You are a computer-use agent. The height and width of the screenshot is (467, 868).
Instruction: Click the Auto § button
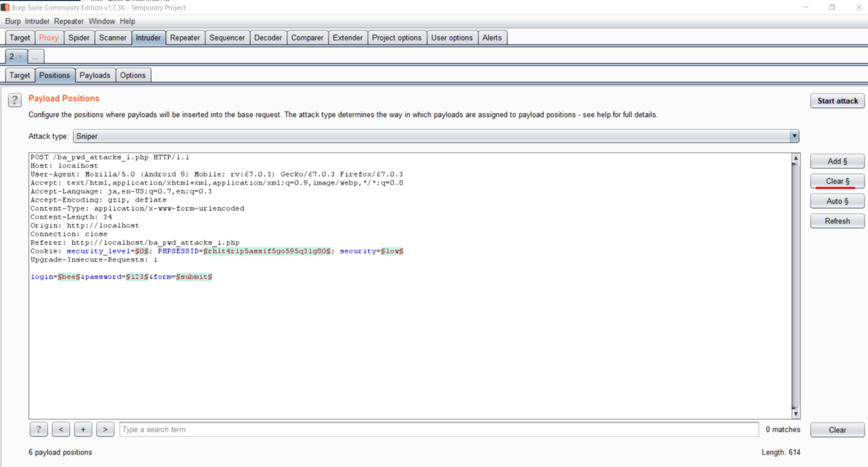(x=838, y=201)
